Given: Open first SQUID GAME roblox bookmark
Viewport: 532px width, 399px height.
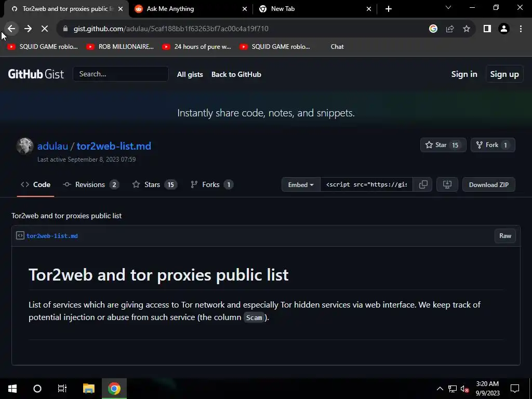Looking at the screenshot, I should pos(43,47).
